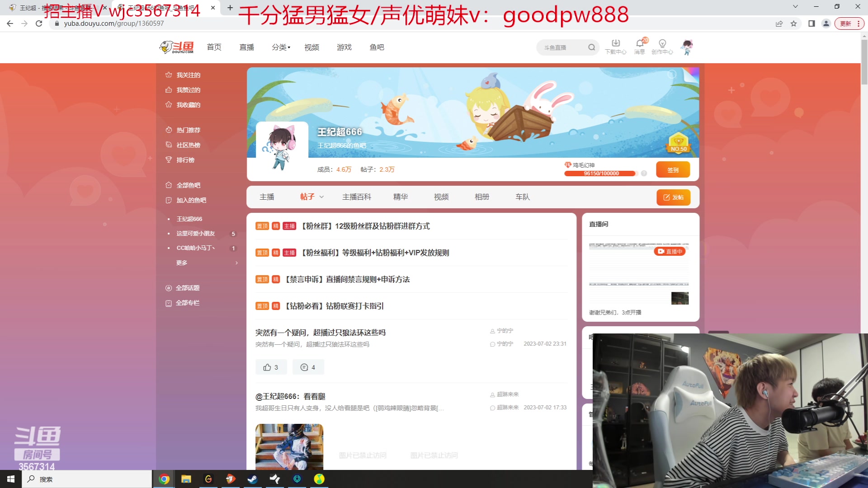Expand the 分类 dropdown in navigation
The image size is (868, 488).
pos(281,47)
